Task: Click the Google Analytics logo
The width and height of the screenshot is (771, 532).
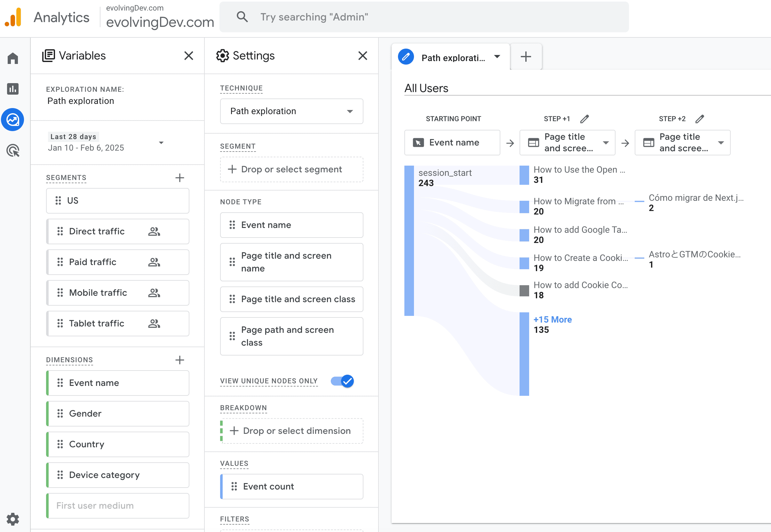Action: [x=13, y=17]
